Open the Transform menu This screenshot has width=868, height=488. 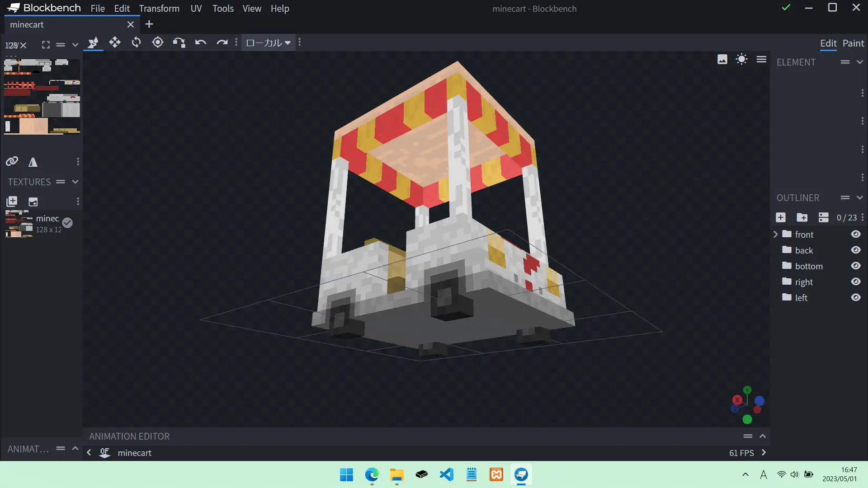pos(159,8)
